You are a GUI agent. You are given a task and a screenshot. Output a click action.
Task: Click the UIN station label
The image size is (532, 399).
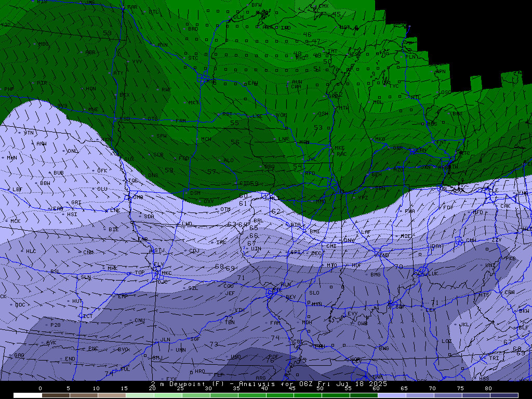coord(256,249)
